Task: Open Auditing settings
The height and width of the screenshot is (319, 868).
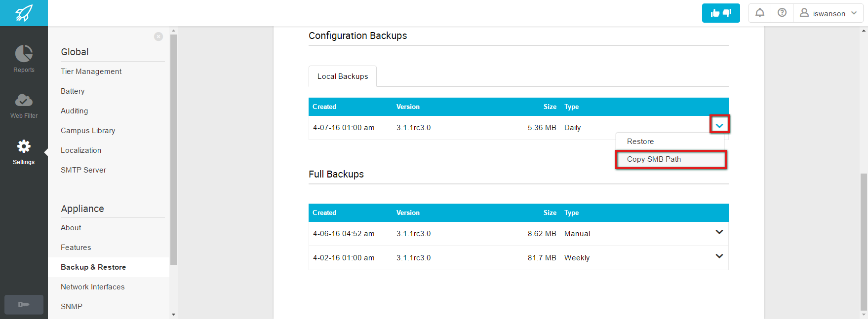Action: [74, 111]
